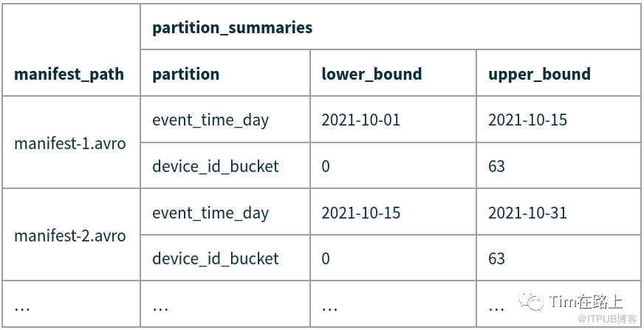Image resolution: width=644 pixels, height=330 pixels.
Task: Click event_time_day in the manifest-2.avro row
Action: click(x=210, y=213)
